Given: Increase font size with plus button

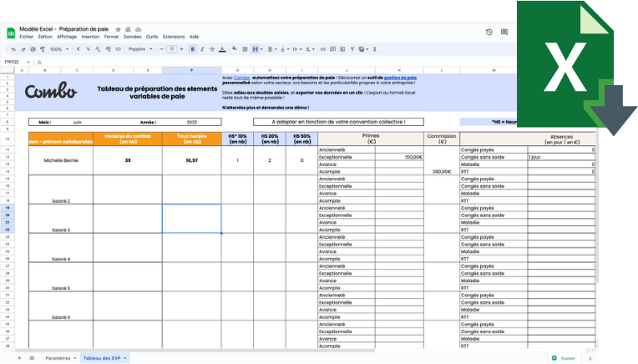Looking at the screenshot, I should 181,49.
